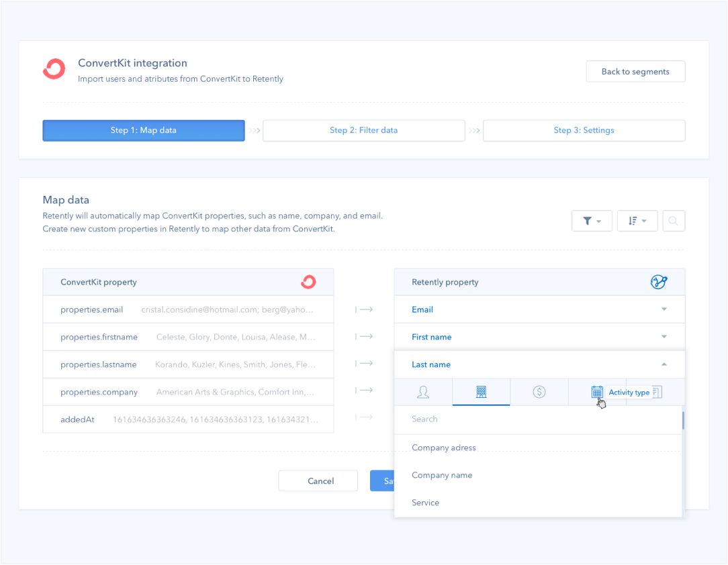Open the filter funnel icon
The height and width of the screenshot is (565, 728).
tap(592, 221)
